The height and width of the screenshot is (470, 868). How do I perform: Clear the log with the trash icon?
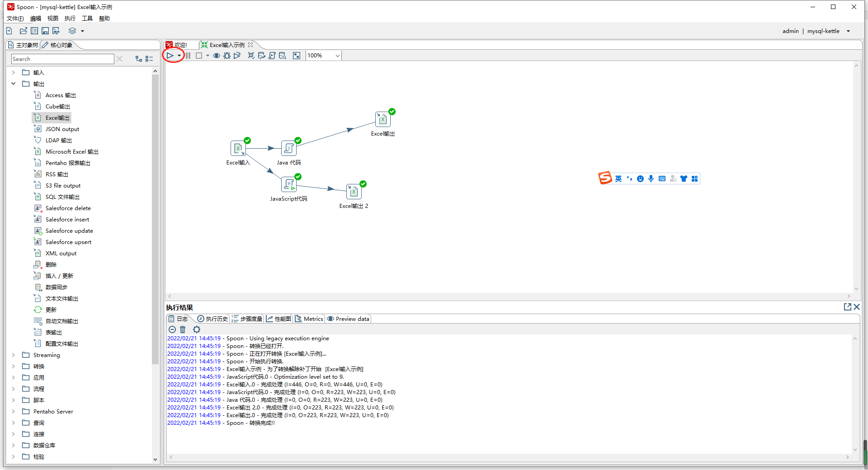pos(183,329)
